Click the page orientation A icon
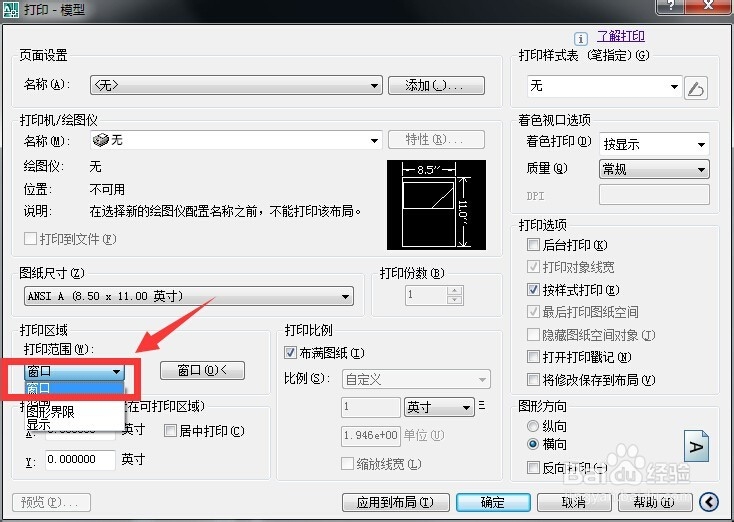The image size is (734, 522). tap(697, 446)
